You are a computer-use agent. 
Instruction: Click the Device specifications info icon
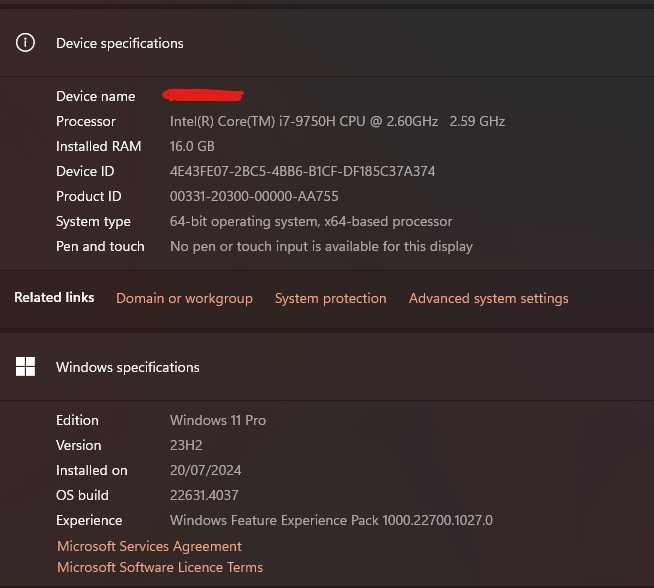[25, 43]
